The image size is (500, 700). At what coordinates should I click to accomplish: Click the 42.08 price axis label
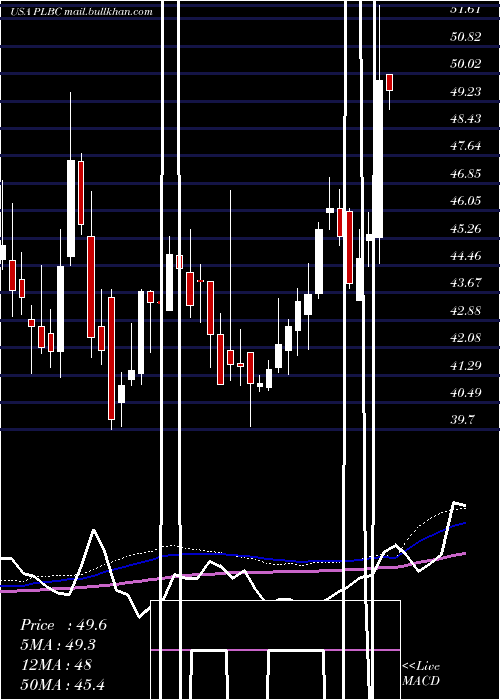(x=466, y=338)
